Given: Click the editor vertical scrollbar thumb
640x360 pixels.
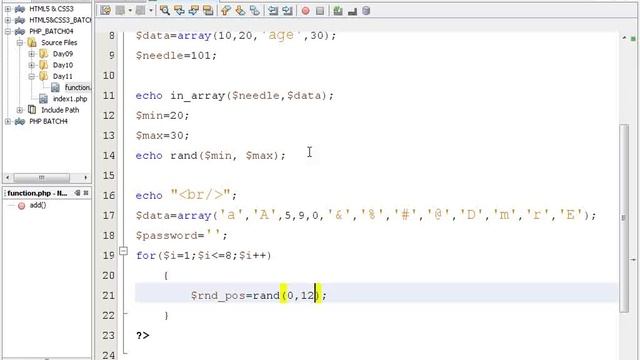Looking at the screenshot, I should pyautogui.click(x=624, y=218).
